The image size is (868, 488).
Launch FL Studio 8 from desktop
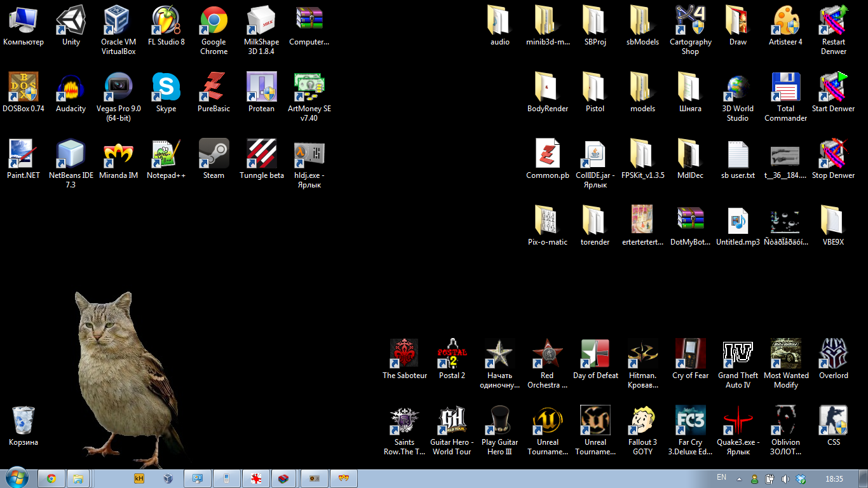pos(166,21)
